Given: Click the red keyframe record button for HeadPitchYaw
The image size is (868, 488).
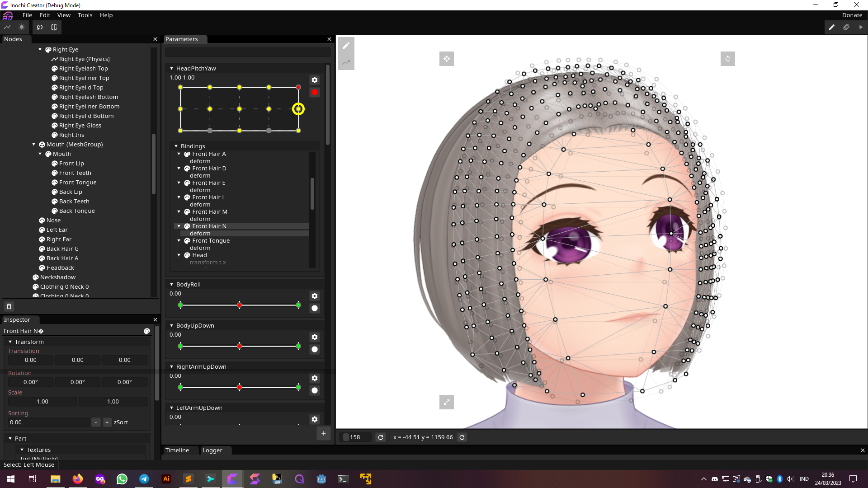Looking at the screenshot, I should point(315,92).
